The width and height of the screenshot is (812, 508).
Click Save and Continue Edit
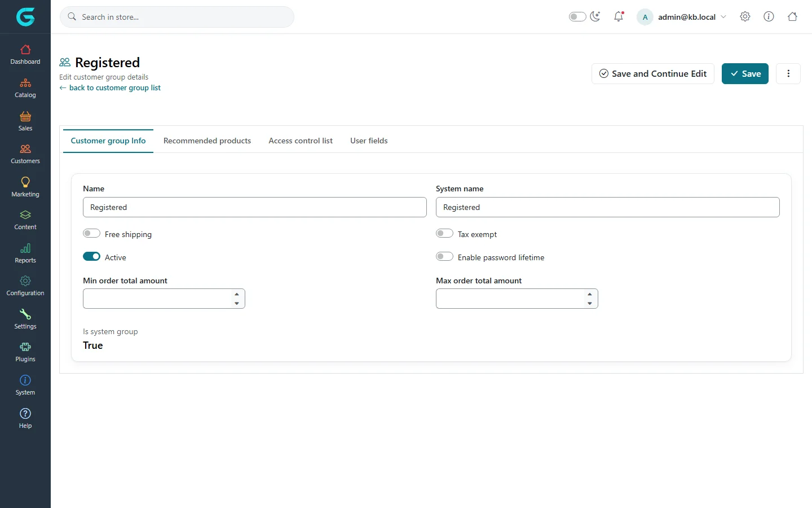point(653,73)
